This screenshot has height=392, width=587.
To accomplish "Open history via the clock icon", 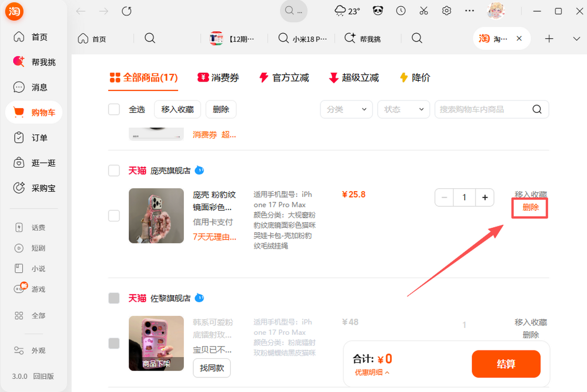I will click(401, 11).
